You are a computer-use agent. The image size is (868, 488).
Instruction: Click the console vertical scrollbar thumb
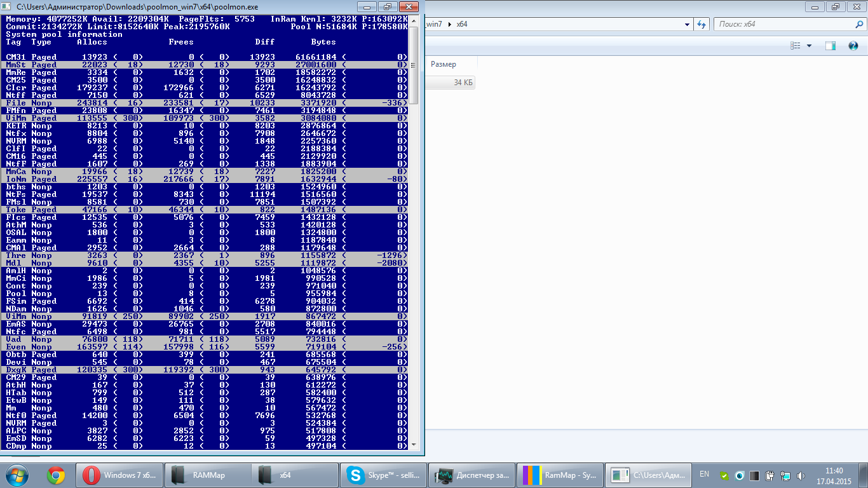(414, 65)
